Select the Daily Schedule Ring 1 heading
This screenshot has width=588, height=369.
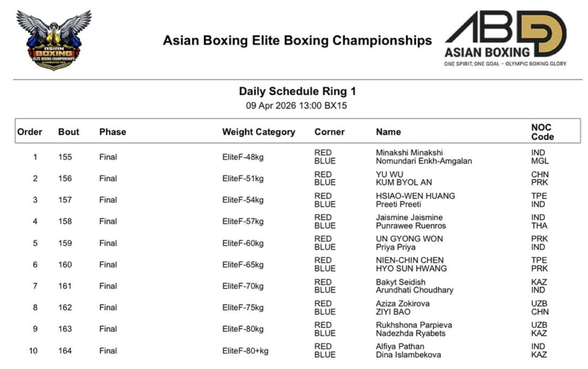(x=297, y=92)
